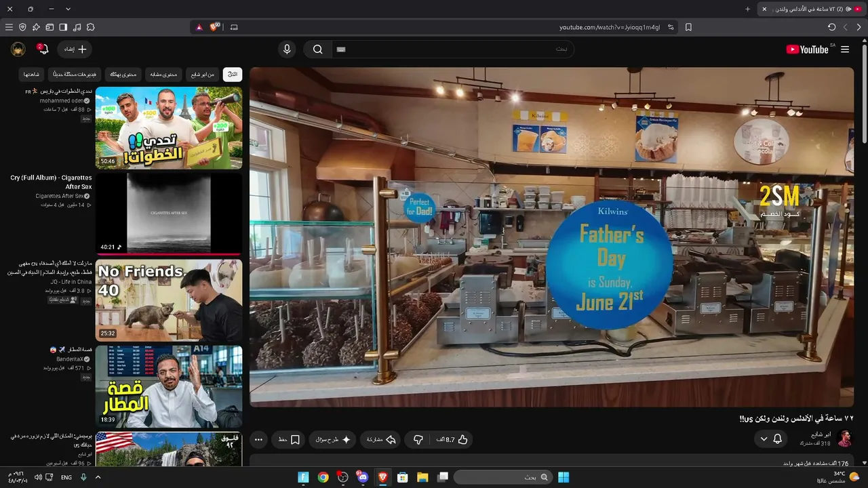
Task: Select the محتوى يهمّك filter chip
Action: click(x=123, y=74)
